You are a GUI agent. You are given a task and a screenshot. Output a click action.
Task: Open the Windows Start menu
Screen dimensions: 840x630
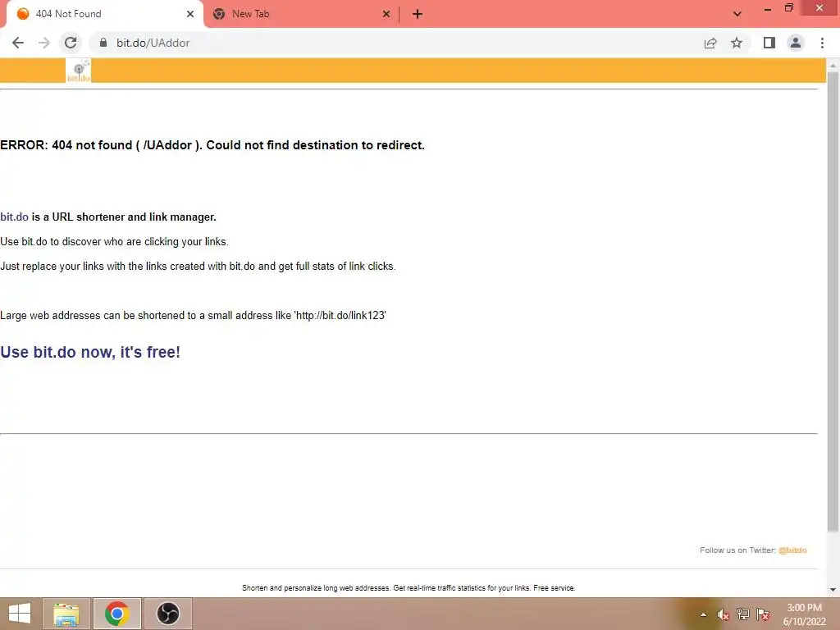(20, 614)
